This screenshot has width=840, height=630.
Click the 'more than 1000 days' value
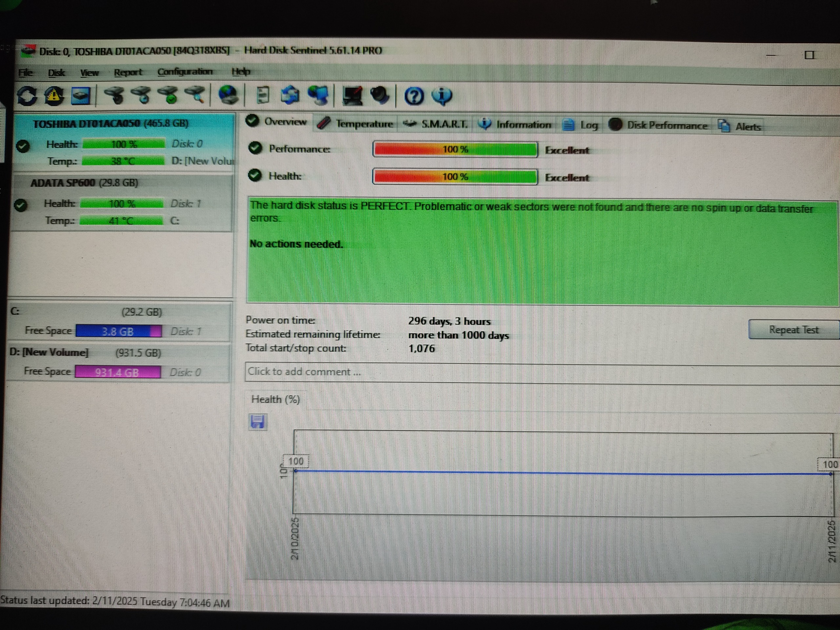[458, 335]
